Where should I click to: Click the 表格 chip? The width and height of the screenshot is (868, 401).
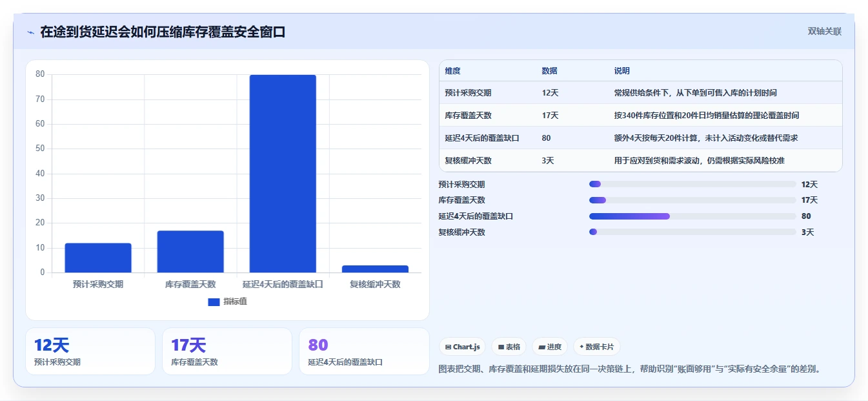click(x=509, y=347)
